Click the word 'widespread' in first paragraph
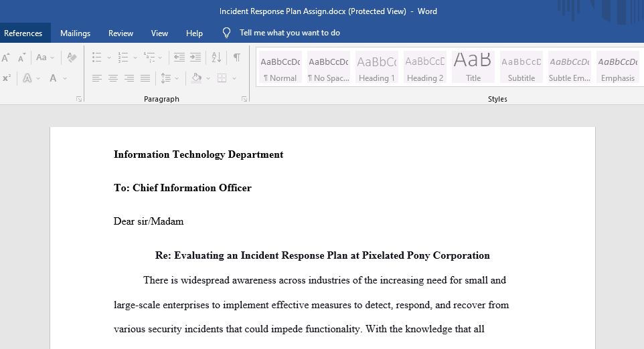The height and width of the screenshot is (349, 644). coord(205,281)
